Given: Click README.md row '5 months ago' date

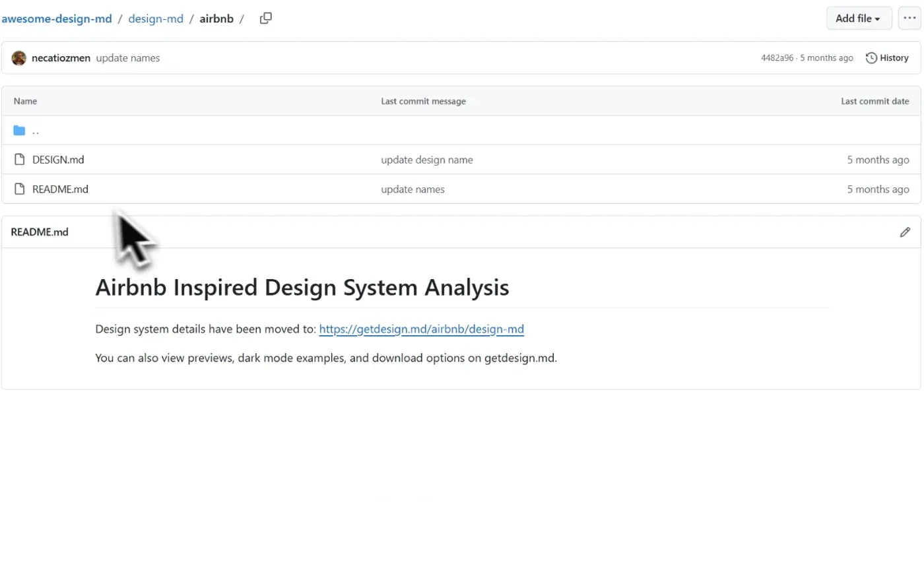Looking at the screenshot, I should [x=878, y=189].
